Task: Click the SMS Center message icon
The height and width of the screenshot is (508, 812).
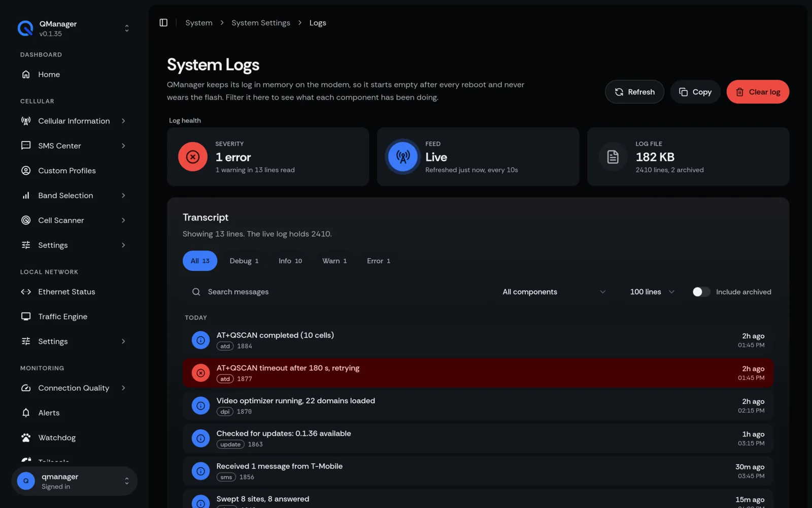Action: click(x=26, y=146)
